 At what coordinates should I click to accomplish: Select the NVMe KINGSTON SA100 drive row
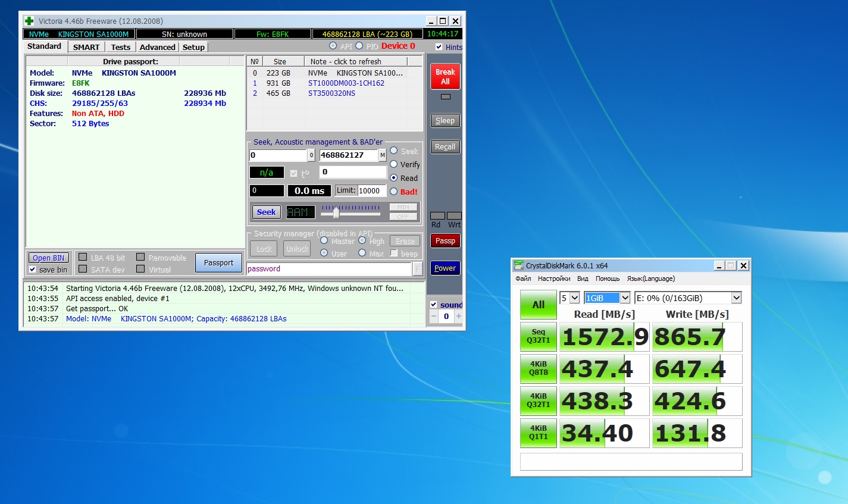point(334,73)
